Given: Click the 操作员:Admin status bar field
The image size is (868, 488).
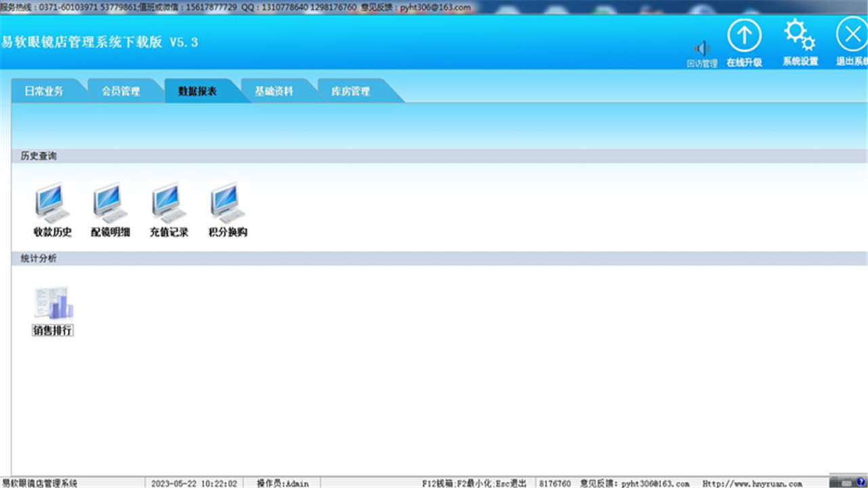Looking at the screenshot, I should [x=284, y=483].
